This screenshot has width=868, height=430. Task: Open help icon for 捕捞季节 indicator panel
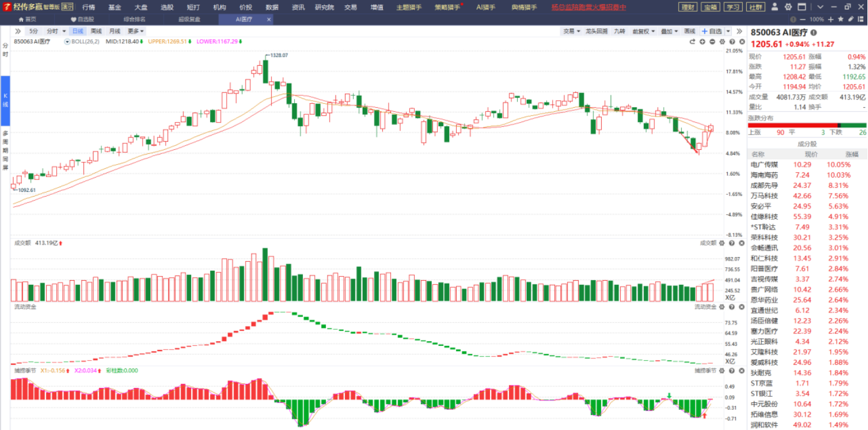click(x=732, y=371)
